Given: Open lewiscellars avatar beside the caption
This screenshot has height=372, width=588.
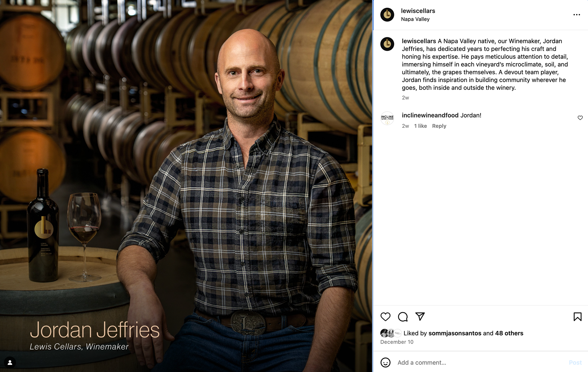Looking at the screenshot, I should point(387,44).
